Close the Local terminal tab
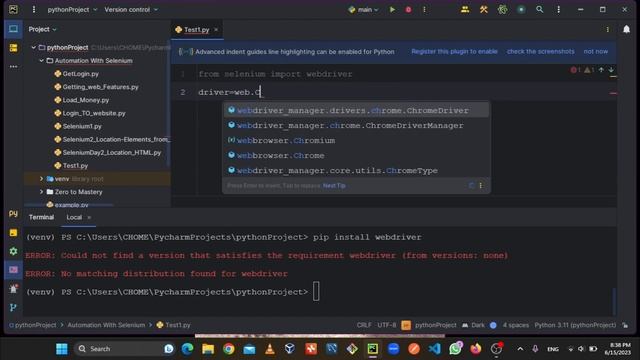The height and width of the screenshot is (360, 640). click(x=89, y=217)
